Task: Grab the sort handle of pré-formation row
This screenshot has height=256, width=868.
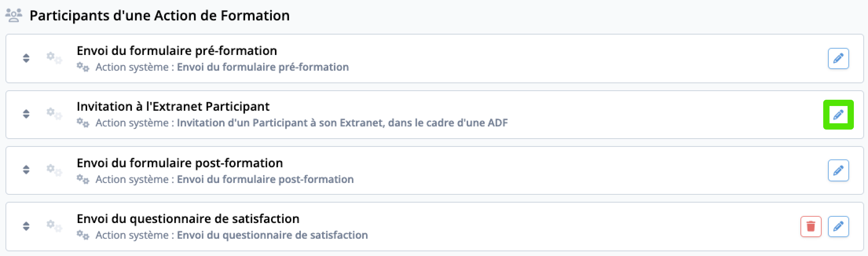Action: pos(26,59)
